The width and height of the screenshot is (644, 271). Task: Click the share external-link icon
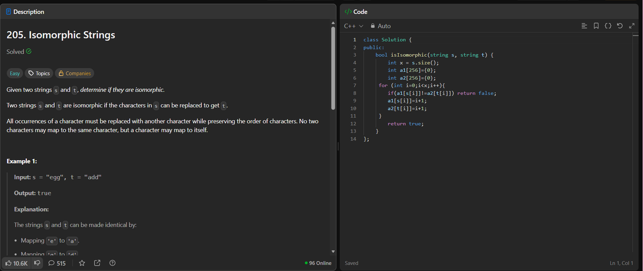[97, 263]
